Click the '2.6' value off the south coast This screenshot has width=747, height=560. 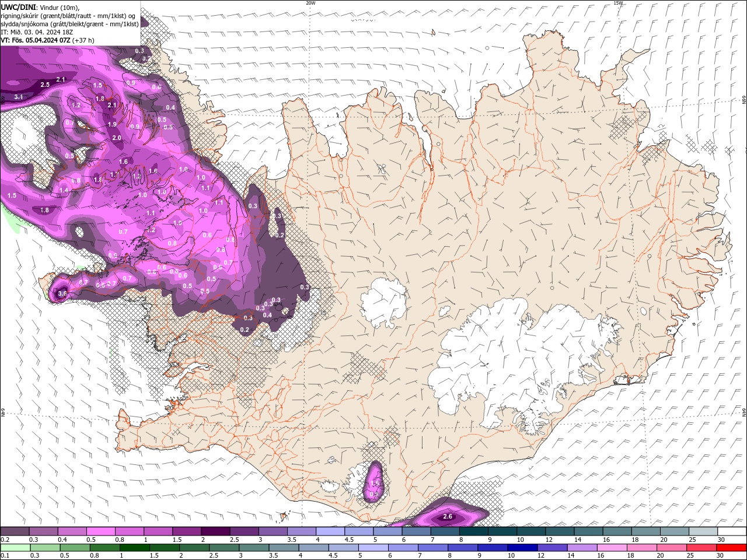[x=448, y=517]
